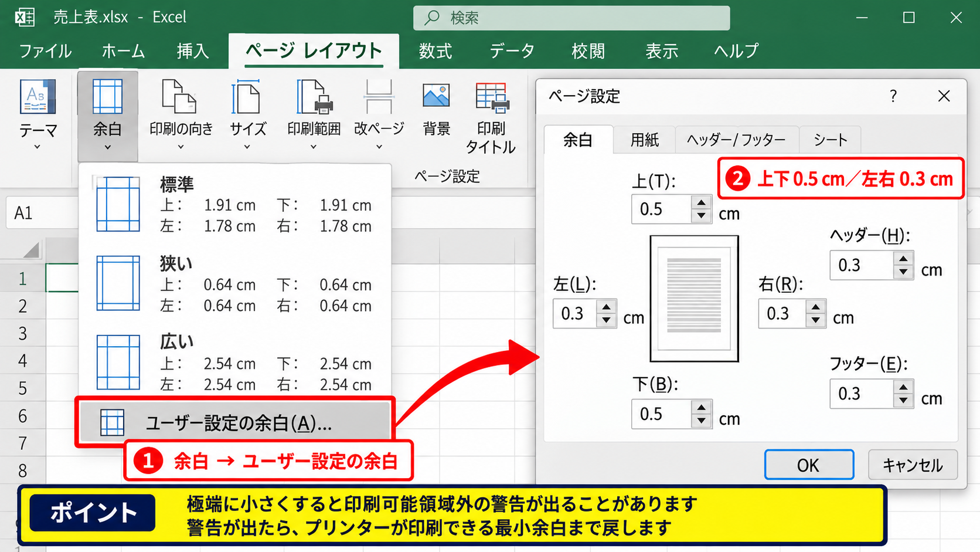Click the A1 name box
This screenshot has width=980, height=552.
pyautogui.click(x=42, y=212)
